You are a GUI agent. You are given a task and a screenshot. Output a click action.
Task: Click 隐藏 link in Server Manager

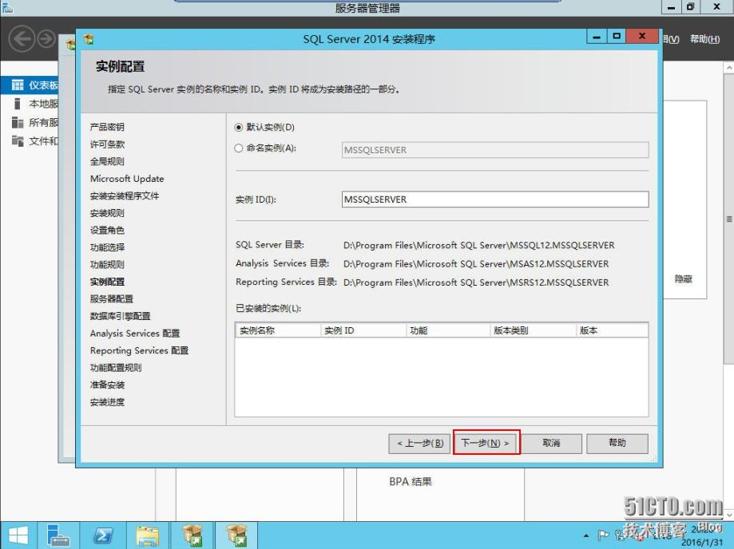click(x=683, y=279)
